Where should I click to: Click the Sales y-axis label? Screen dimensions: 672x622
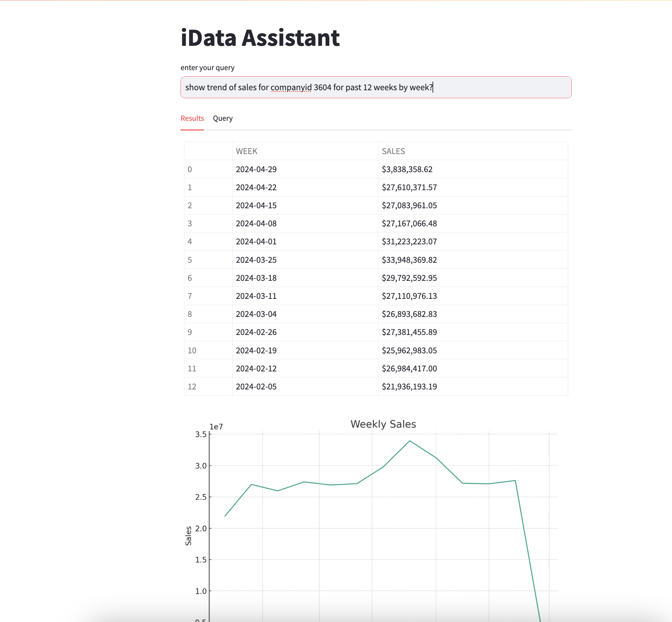tap(188, 536)
